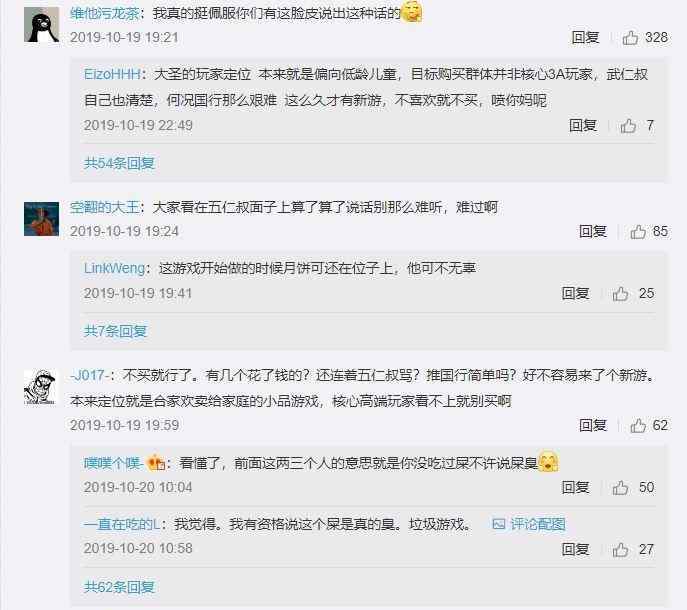Image resolution: width=687 pixels, height=610 pixels.
Task: Expand 共7条回复 replies
Action: pos(115,331)
